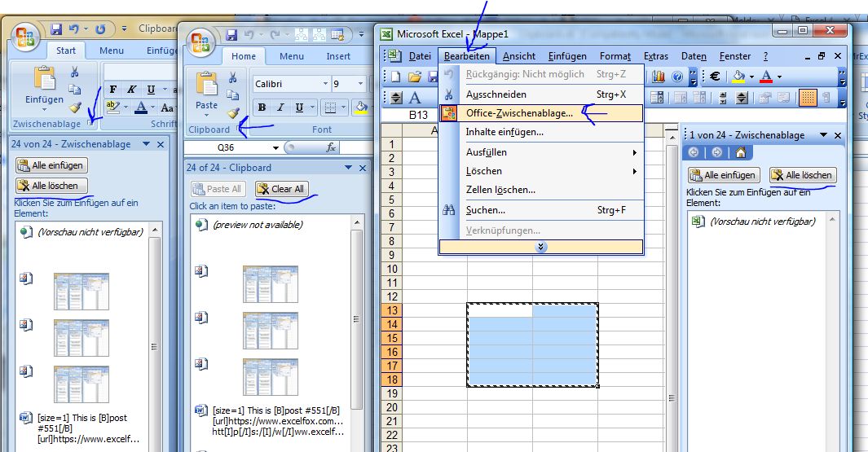Open the font size 9 dropdown
The height and width of the screenshot is (452, 868).
(x=360, y=84)
